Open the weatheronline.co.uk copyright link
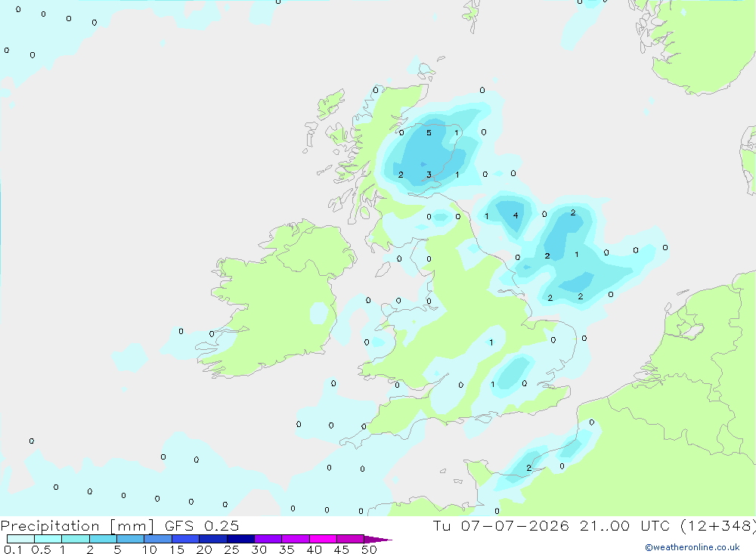 pyautogui.click(x=692, y=547)
